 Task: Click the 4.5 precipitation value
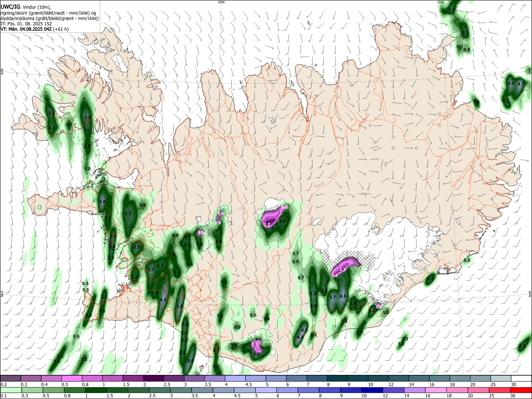[163, 300]
